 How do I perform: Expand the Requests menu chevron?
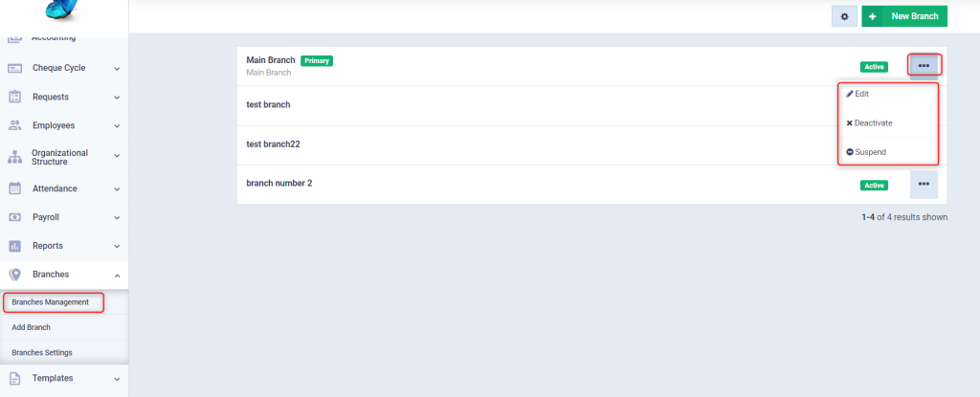[117, 98]
